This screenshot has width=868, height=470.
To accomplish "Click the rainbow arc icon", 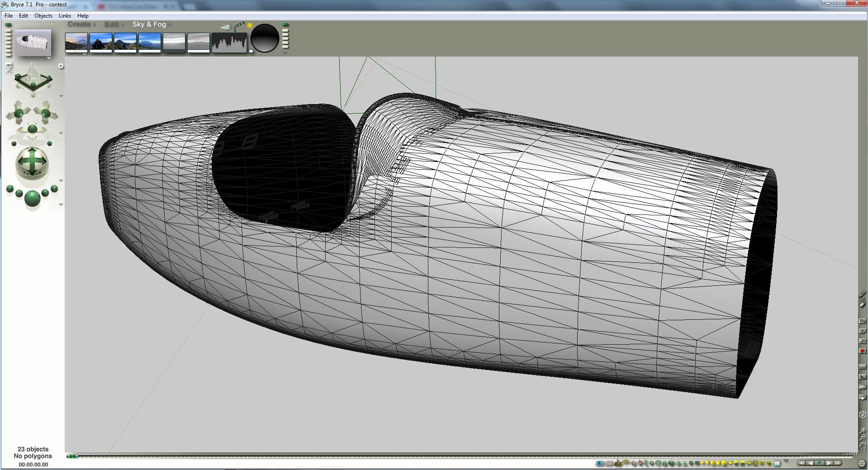I will 239,26.
